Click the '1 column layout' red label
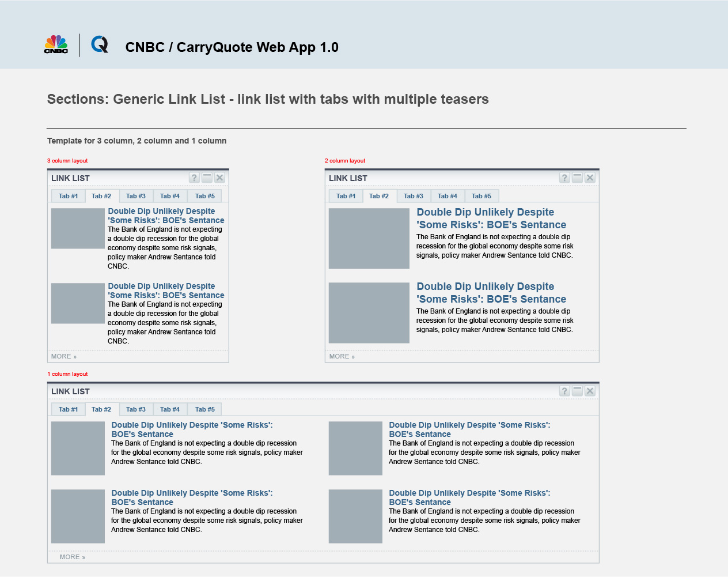The height and width of the screenshot is (577, 728). click(x=67, y=374)
